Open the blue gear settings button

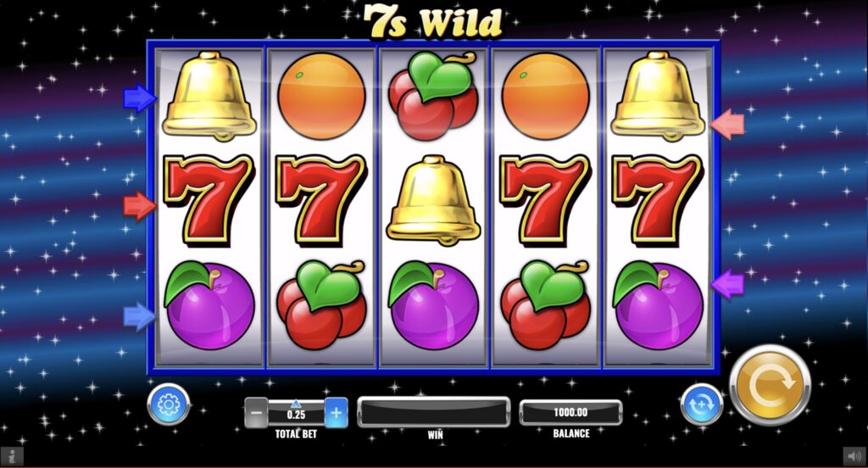pyautogui.click(x=169, y=405)
